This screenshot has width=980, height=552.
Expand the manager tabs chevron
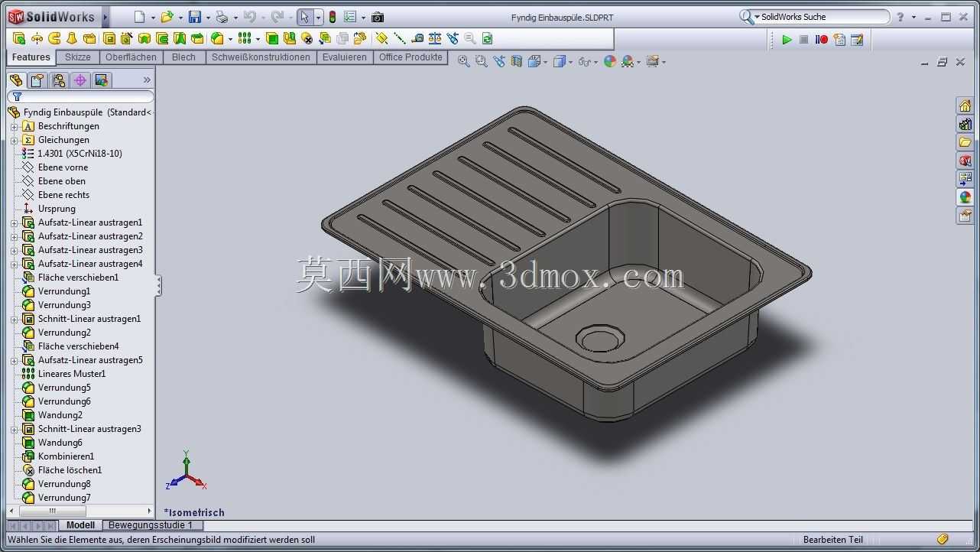point(147,80)
